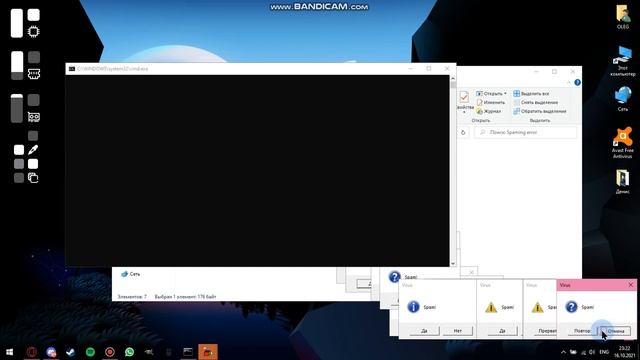640x360 pixels.
Task: Open Steam from the taskbar
Action: click(71, 352)
